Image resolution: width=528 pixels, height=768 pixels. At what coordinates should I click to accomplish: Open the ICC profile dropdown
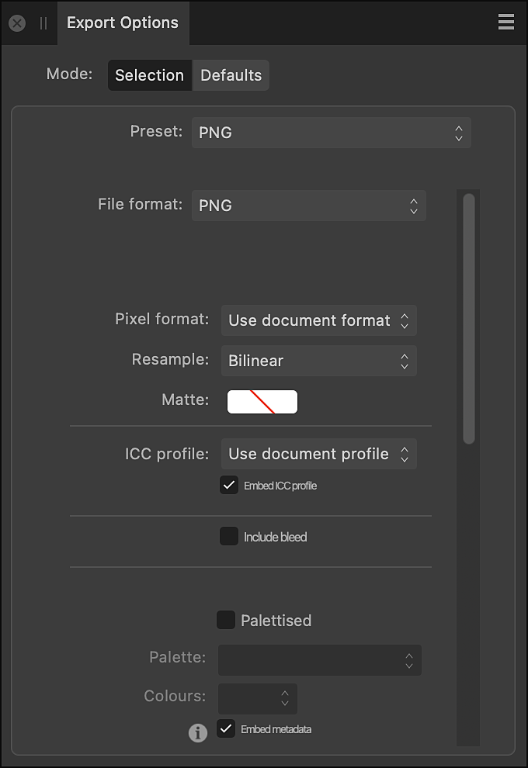pyautogui.click(x=319, y=454)
